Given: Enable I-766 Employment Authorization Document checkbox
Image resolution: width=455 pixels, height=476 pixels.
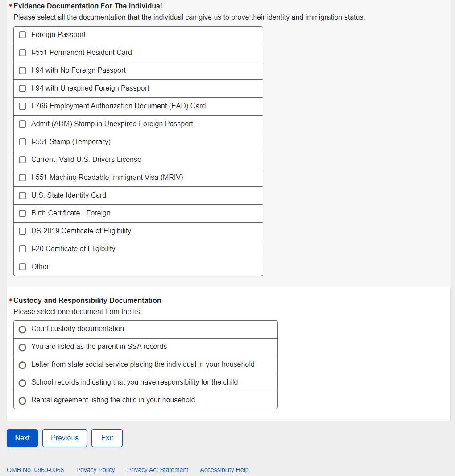Looking at the screenshot, I should 22,106.
